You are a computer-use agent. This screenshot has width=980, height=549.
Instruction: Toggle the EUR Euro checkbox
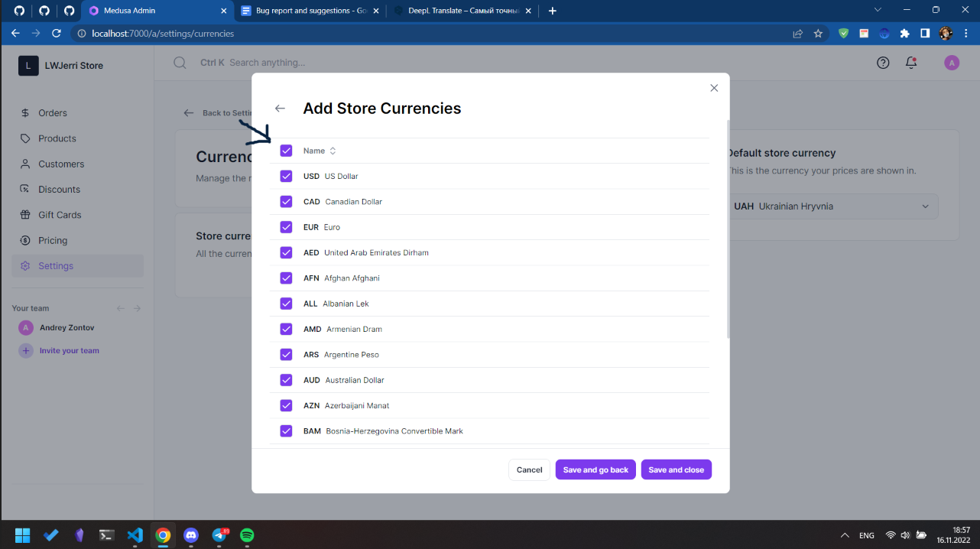(x=286, y=227)
